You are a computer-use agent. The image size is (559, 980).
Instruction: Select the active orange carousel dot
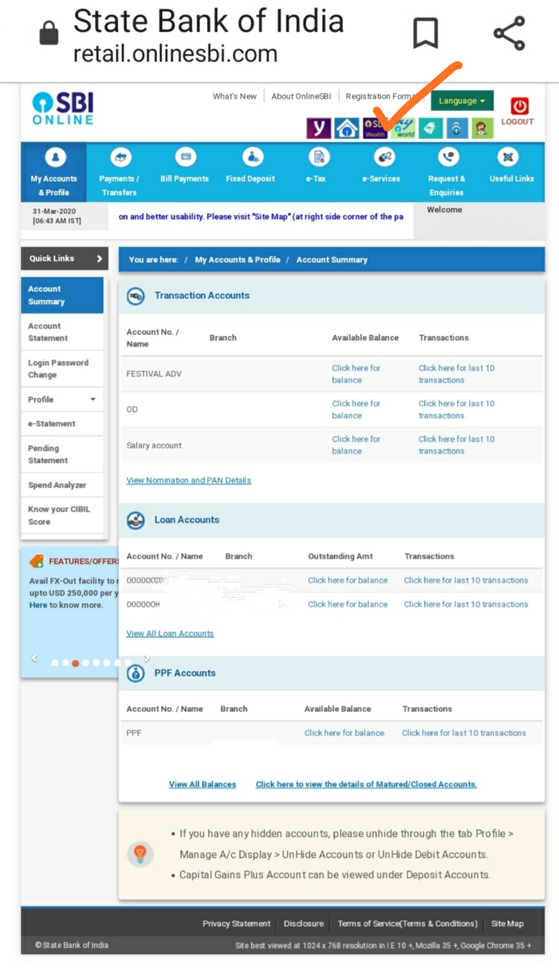pyautogui.click(x=75, y=663)
